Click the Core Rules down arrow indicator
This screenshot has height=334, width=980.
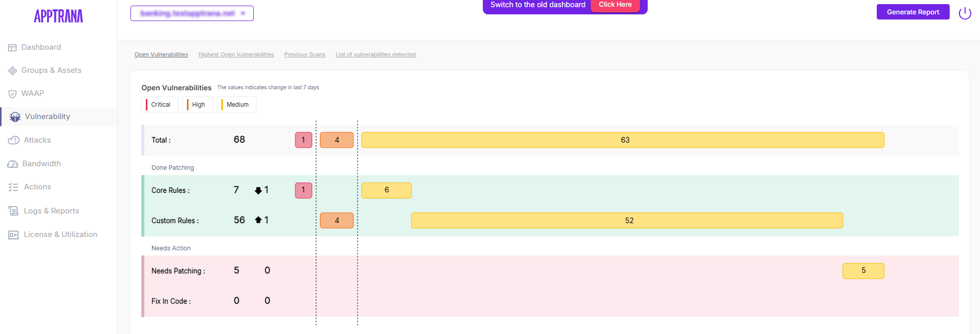[258, 190]
